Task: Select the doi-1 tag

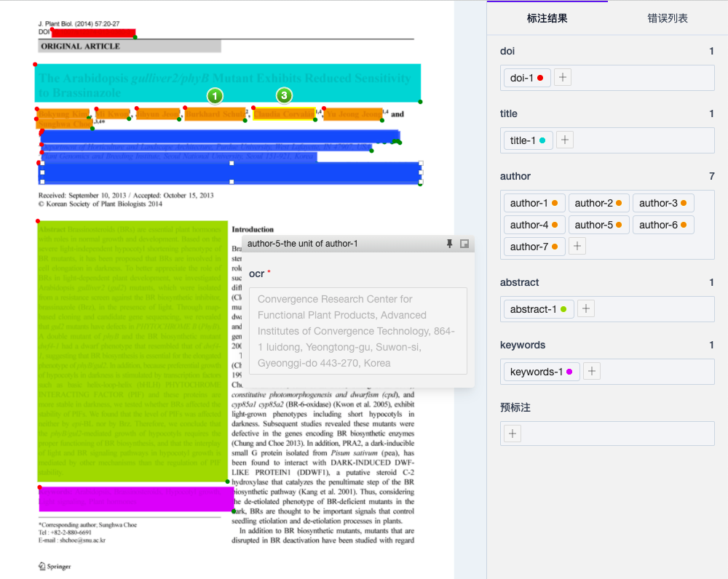Action: coord(527,78)
